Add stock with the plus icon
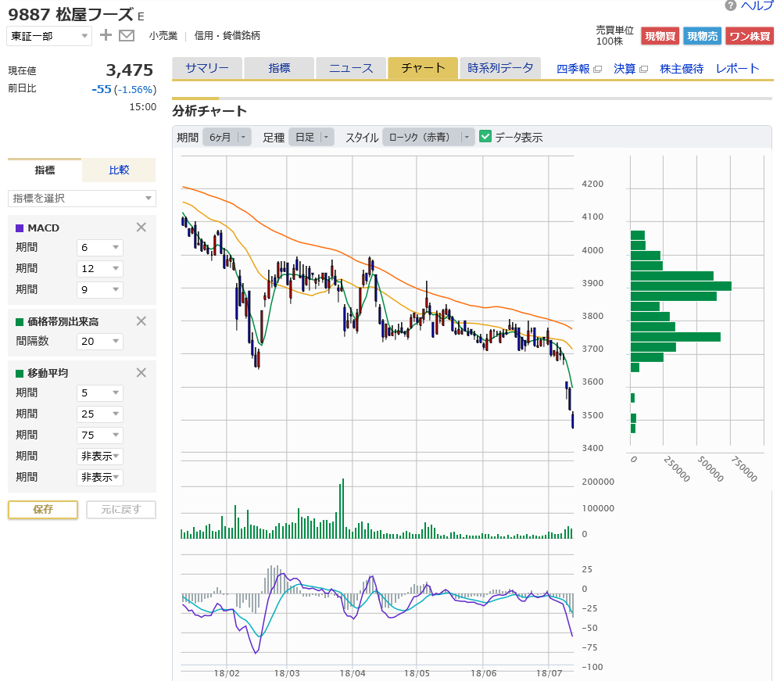This screenshot has width=784, height=681. pos(106,35)
